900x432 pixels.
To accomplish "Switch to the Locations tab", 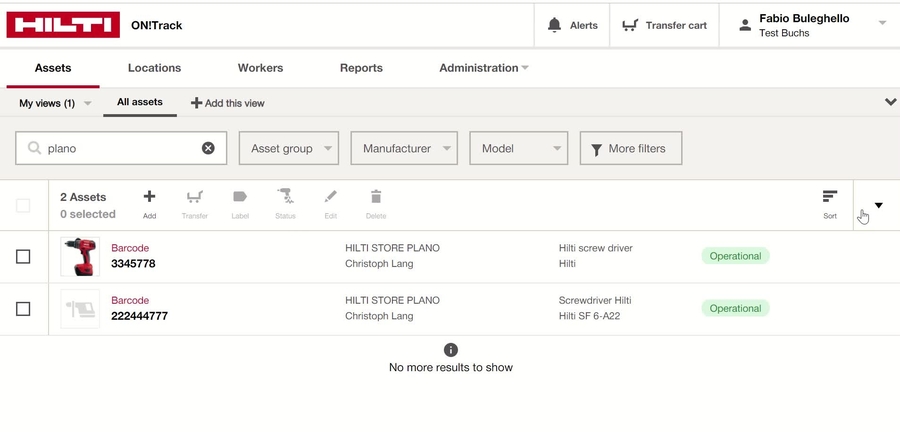I will [154, 68].
